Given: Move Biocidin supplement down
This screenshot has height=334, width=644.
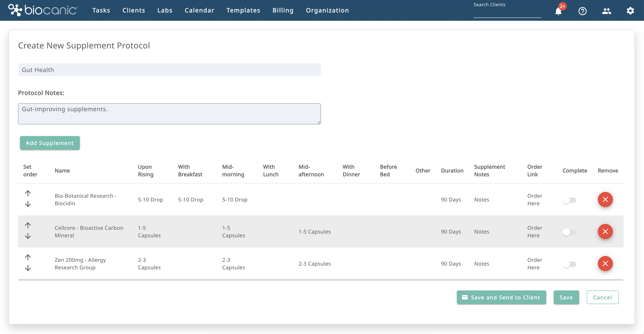Looking at the screenshot, I should click(x=28, y=204).
